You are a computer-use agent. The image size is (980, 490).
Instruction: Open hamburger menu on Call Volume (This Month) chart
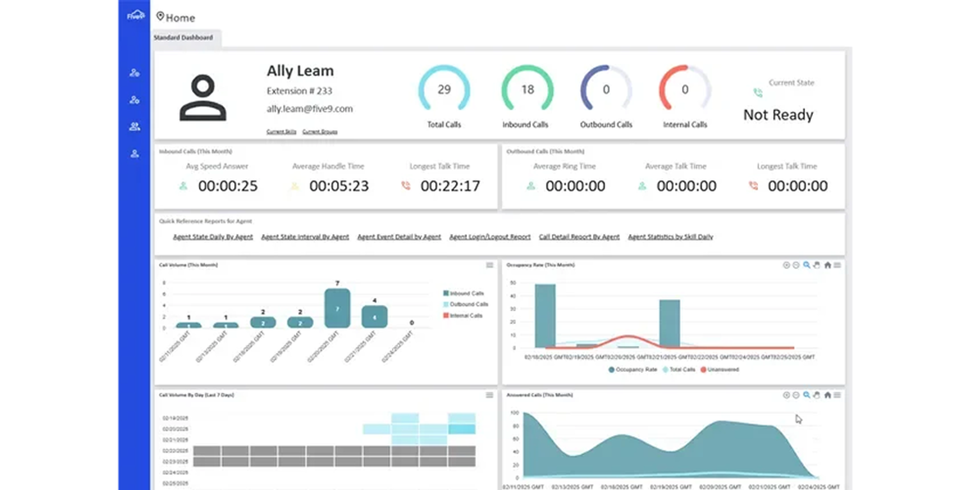click(489, 265)
